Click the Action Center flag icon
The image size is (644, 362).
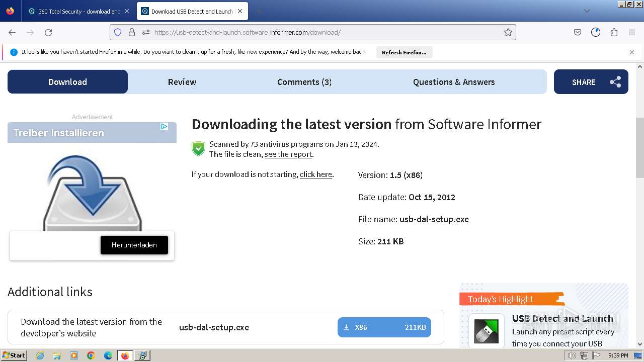pos(596,355)
